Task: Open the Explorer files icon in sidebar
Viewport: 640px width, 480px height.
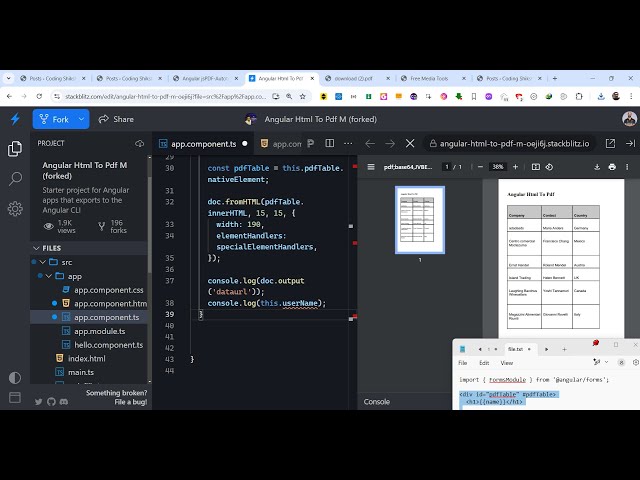Action: coord(15,149)
